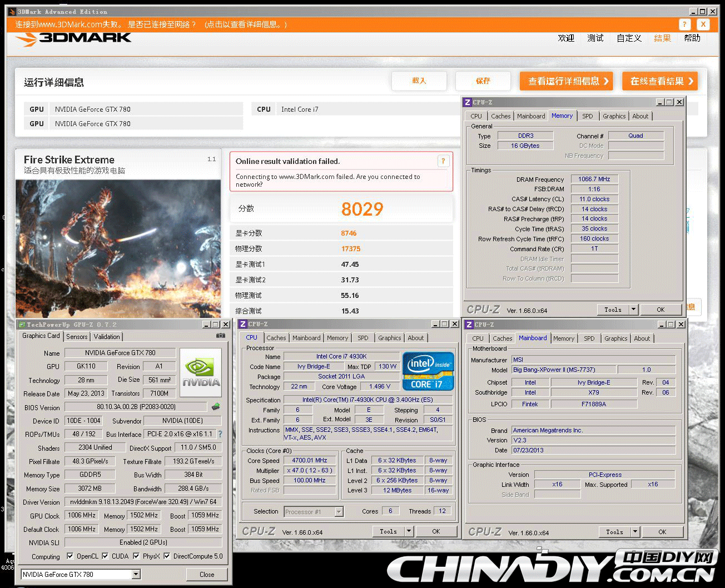Screen dimensions: 725x588
Task: Toggle the PhysX checkbox in GPU-Z
Action: pyautogui.click(x=136, y=556)
